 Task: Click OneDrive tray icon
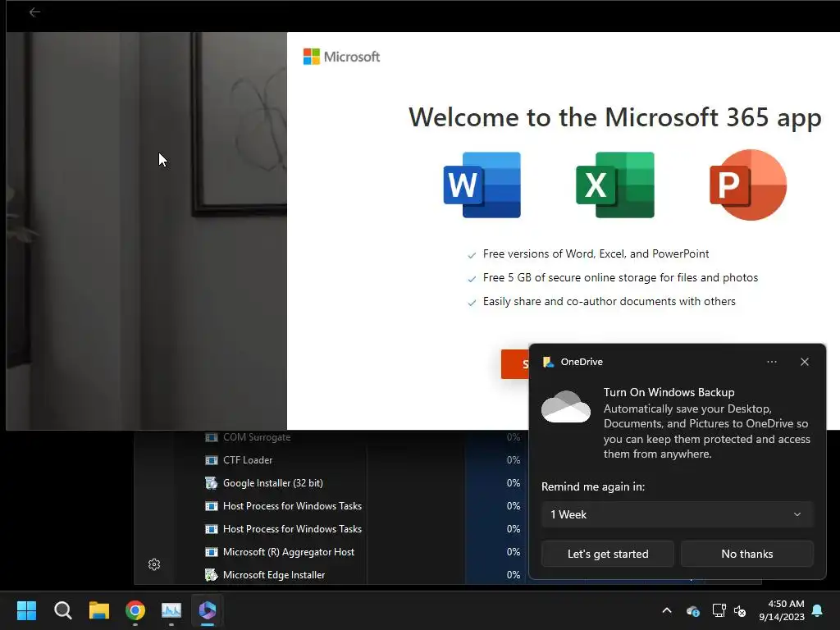692,610
